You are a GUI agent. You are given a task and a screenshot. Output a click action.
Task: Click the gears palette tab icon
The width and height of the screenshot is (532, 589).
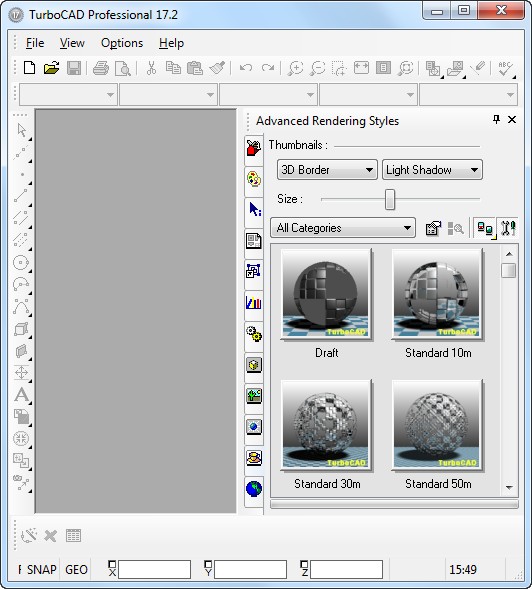(254, 334)
